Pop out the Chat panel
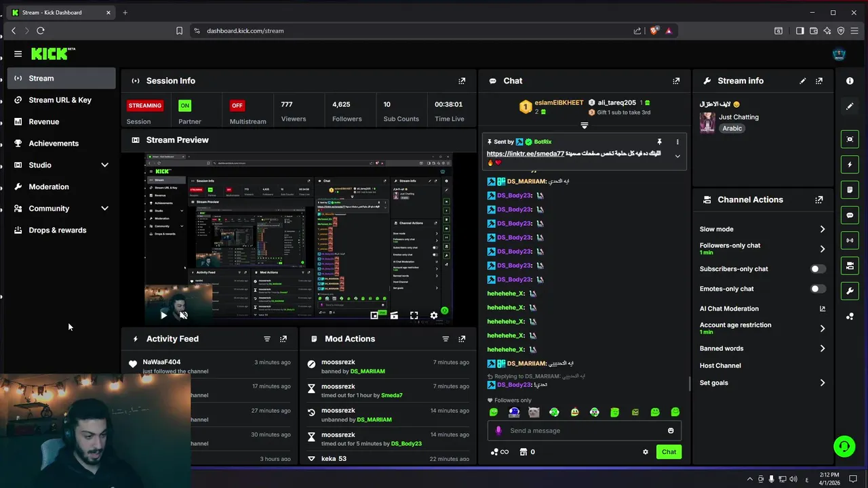 point(676,81)
